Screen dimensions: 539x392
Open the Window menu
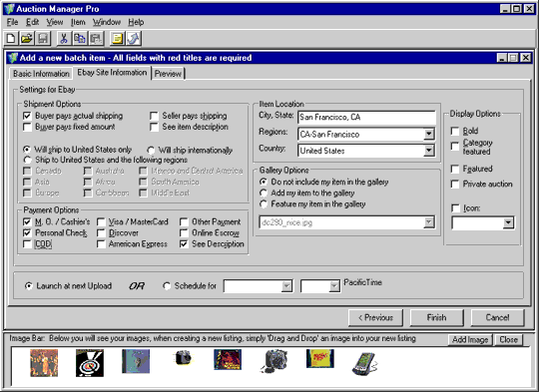pyautogui.click(x=107, y=22)
